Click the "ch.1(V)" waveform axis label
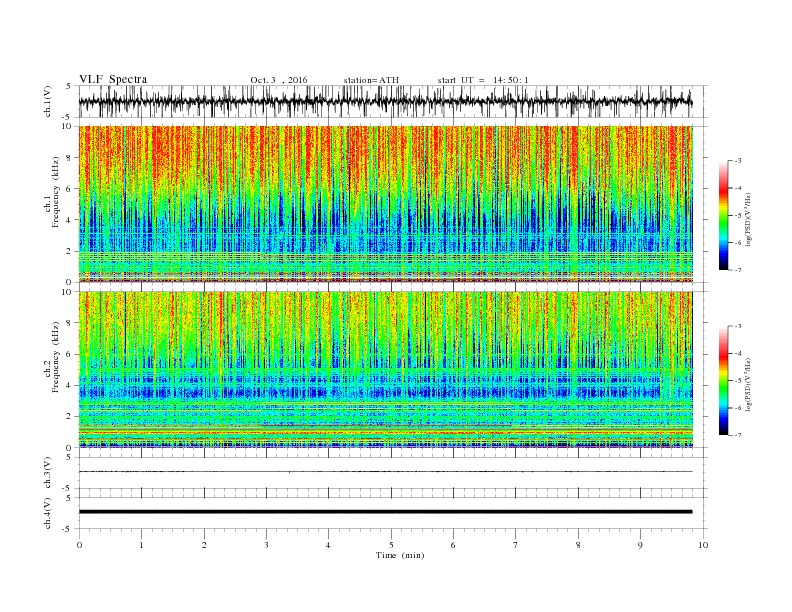This screenshot has height=612, width=792. [x=48, y=101]
